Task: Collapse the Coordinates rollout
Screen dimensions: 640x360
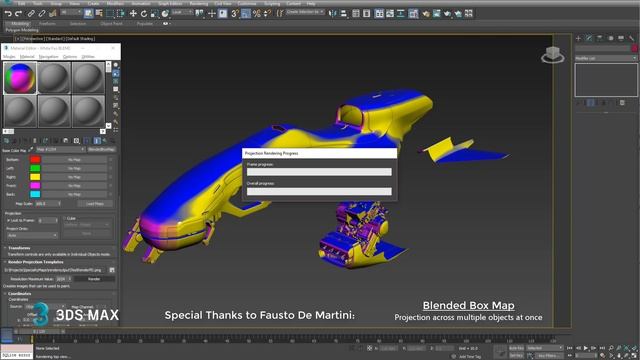Action: (x=19, y=293)
